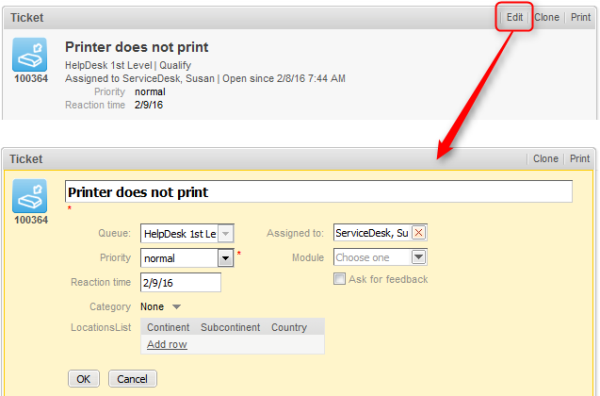The image size is (600, 396).
Task: Click Edit in the top ticket header
Action: tap(514, 17)
